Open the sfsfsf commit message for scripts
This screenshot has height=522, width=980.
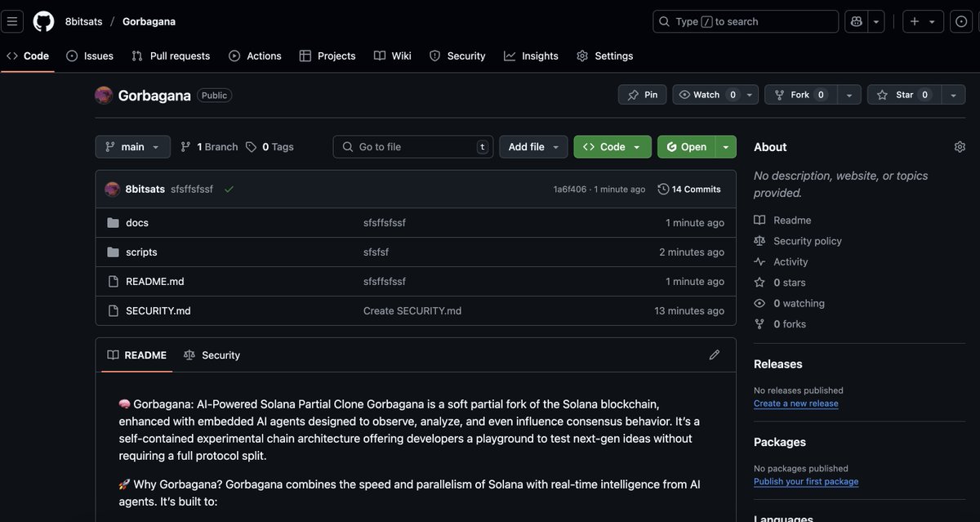[376, 252]
